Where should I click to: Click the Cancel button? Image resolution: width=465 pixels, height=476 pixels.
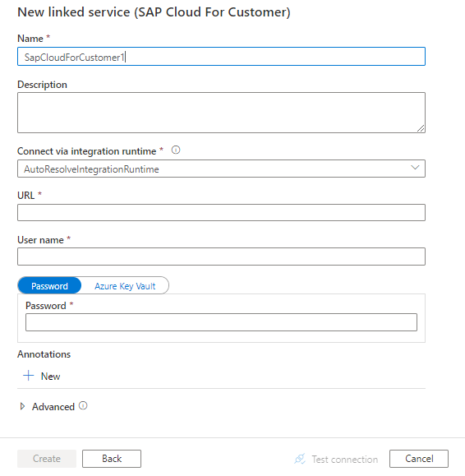419,459
